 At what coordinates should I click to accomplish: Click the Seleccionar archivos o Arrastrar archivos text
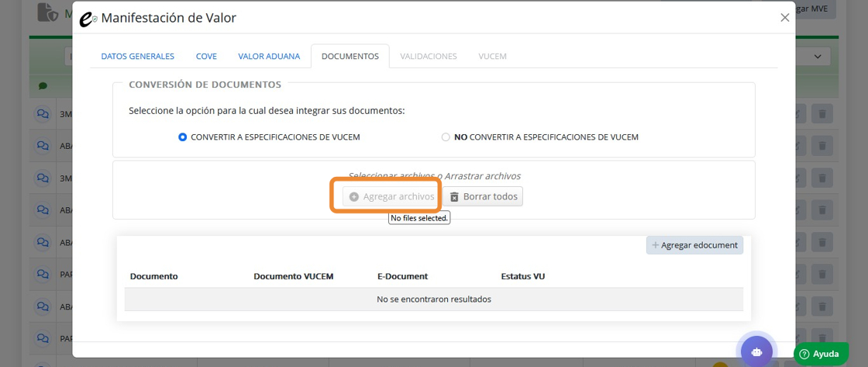point(435,175)
